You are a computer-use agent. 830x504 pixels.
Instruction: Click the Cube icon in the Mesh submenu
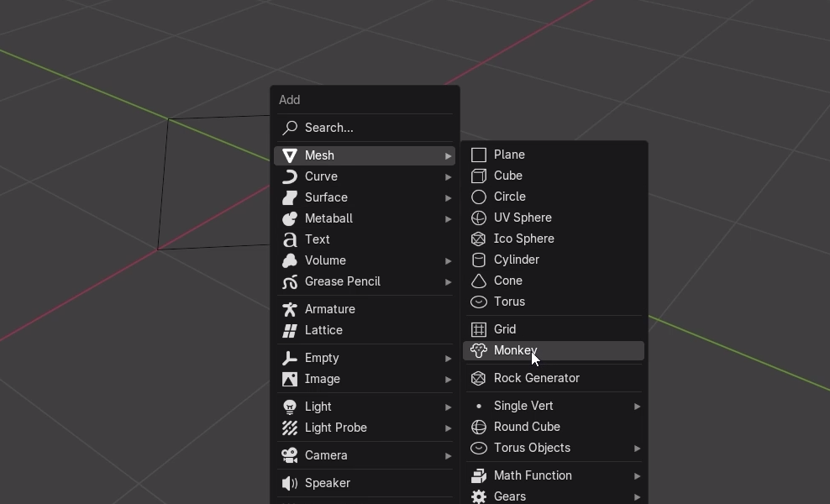479,176
